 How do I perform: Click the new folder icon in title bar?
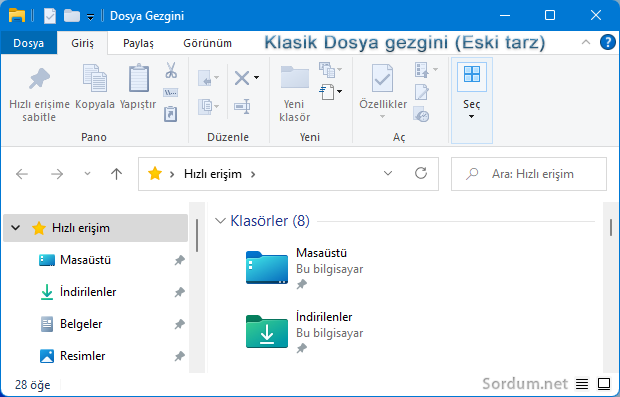[72, 16]
